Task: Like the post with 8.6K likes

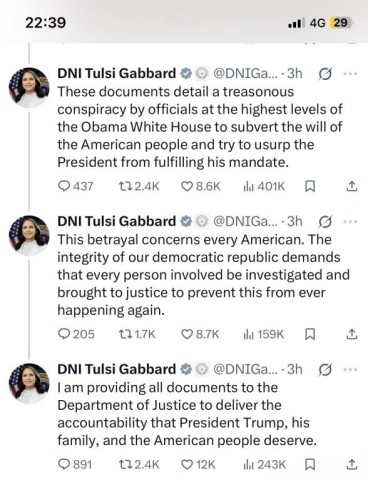Action: coord(200,186)
